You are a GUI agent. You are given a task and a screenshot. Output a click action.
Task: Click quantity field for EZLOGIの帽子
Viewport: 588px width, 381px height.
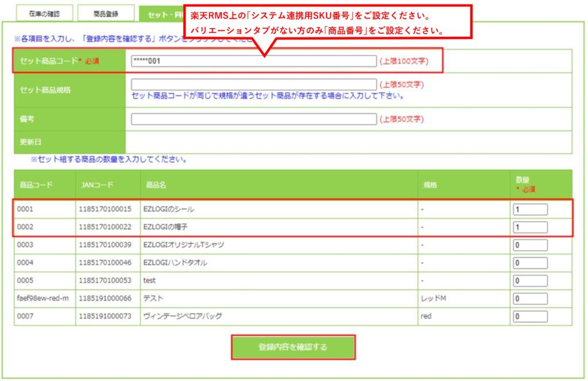click(x=529, y=227)
